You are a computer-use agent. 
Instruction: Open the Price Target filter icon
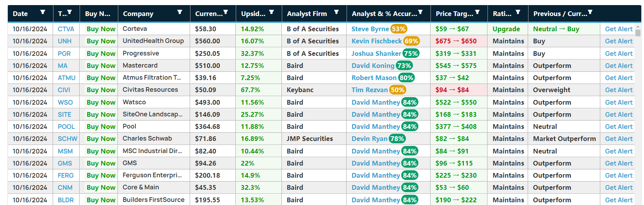(x=477, y=12)
